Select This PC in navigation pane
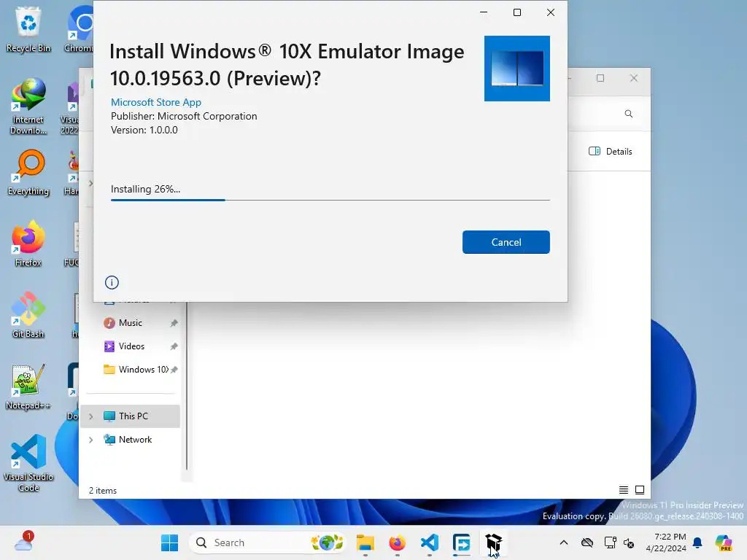Image resolution: width=747 pixels, height=560 pixels. click(x=130, y=416)
